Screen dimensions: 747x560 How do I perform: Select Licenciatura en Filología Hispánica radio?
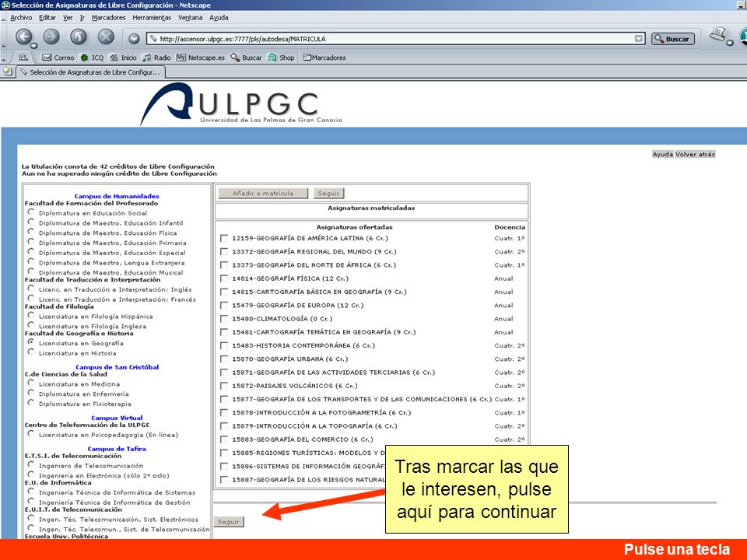point(31,315)
